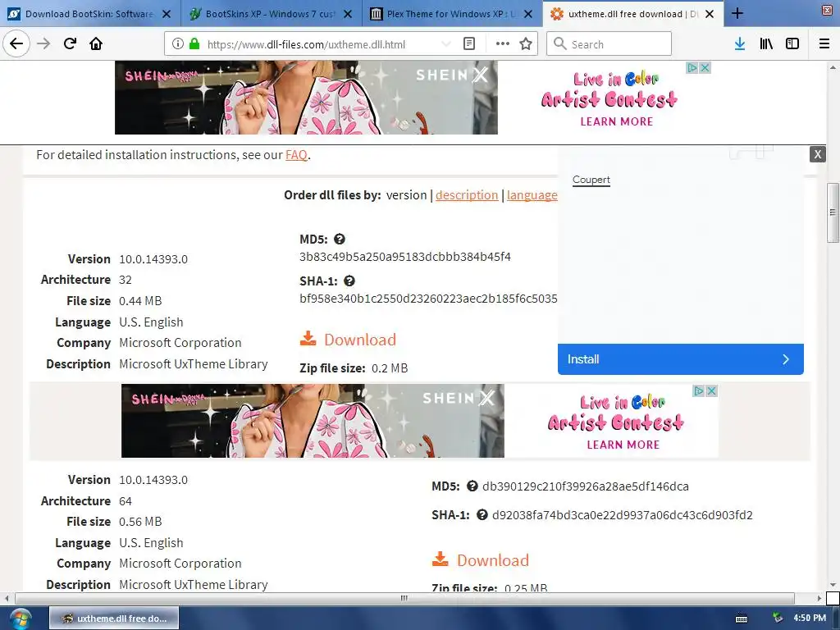Download the 32-bit uxtheme.dll
Viewport: 840px width, 630px height.
click(x=348, y=340)
